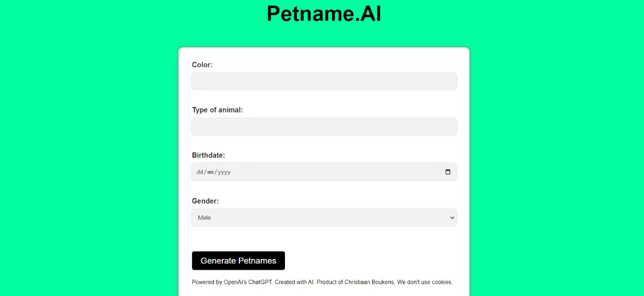Click the Color text input field
644x296 pixels.
[324, 81]
